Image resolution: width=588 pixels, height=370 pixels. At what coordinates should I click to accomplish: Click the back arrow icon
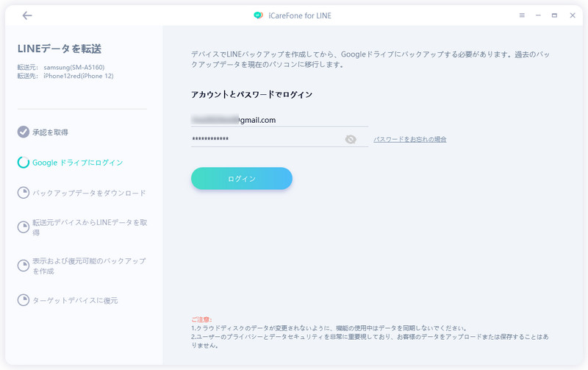(x=27, y=15)
